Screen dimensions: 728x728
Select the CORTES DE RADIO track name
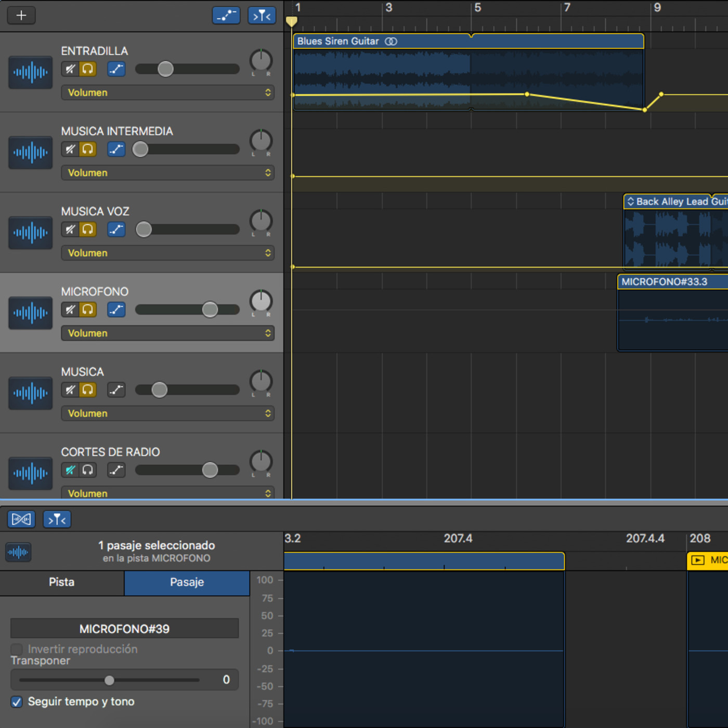point(110,452)
